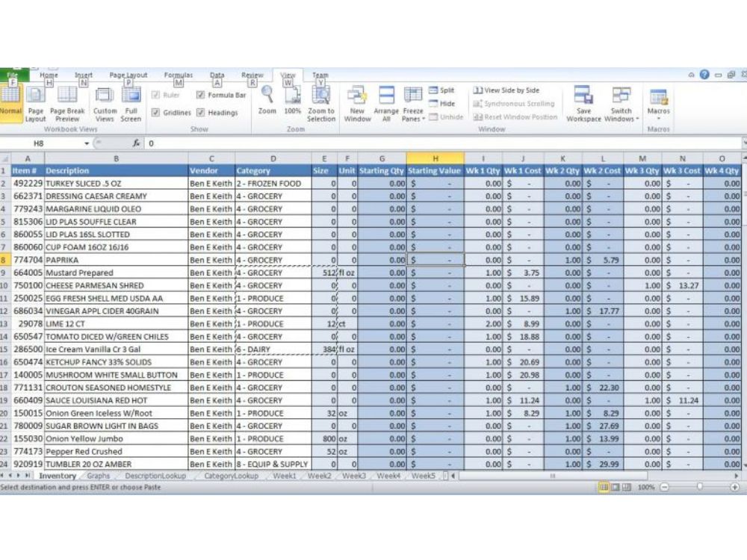
Task: Click View Side by Side
Action: [x=506, y=90]
